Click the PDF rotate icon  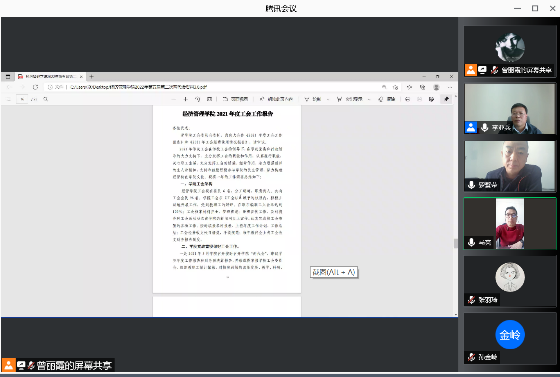pyautogui.click(x=198, y=99)
